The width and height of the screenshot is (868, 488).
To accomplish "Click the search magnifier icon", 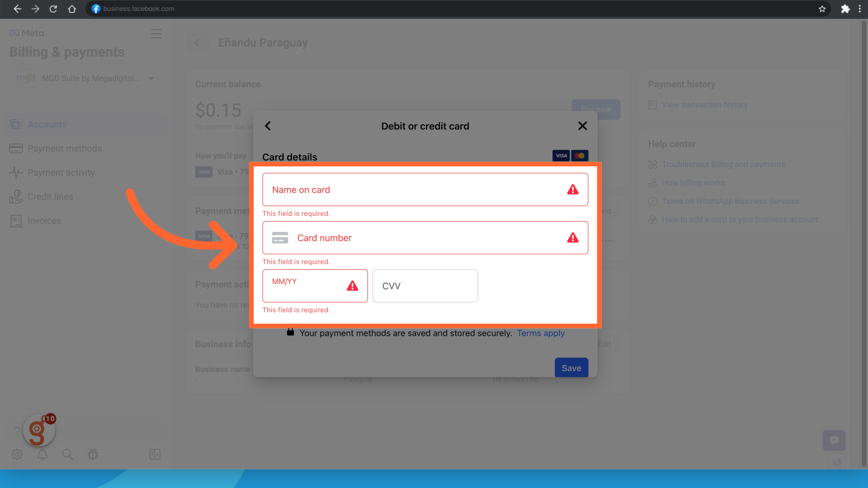I will [67, 454].
